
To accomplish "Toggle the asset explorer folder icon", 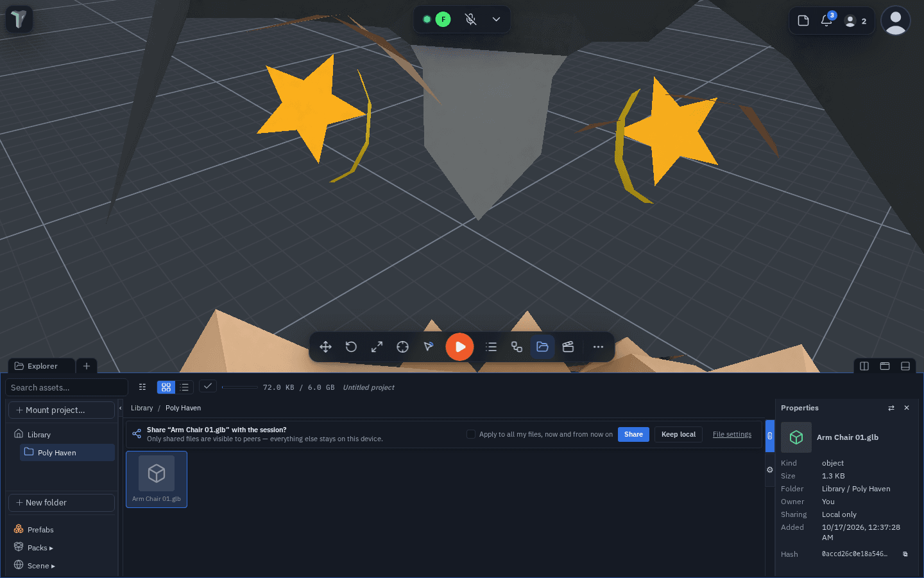I will [542, 347].
